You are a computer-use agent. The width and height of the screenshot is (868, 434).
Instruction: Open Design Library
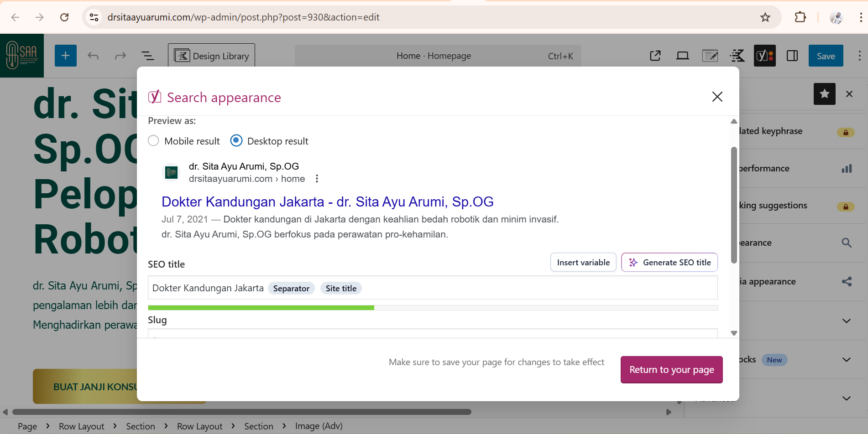coord(211,56)
